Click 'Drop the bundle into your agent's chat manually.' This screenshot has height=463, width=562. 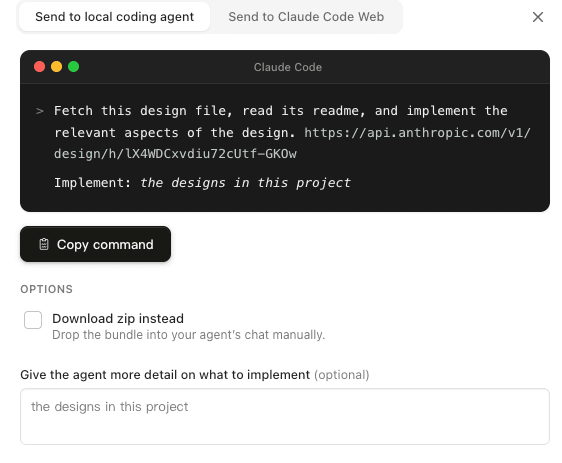click(189, 335)
